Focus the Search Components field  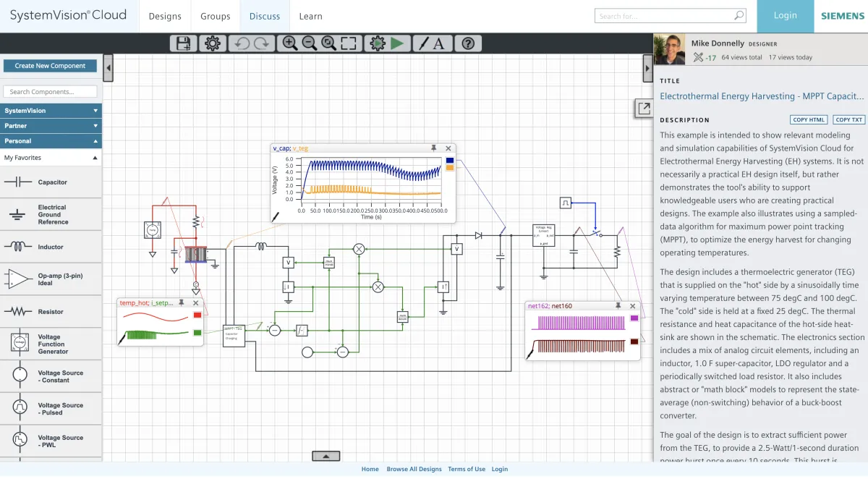50,92
